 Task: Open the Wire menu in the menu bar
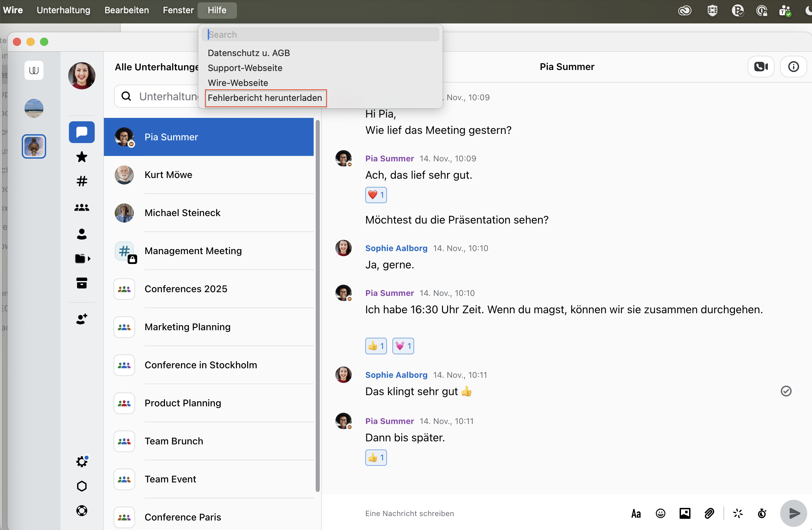(13, 10)
